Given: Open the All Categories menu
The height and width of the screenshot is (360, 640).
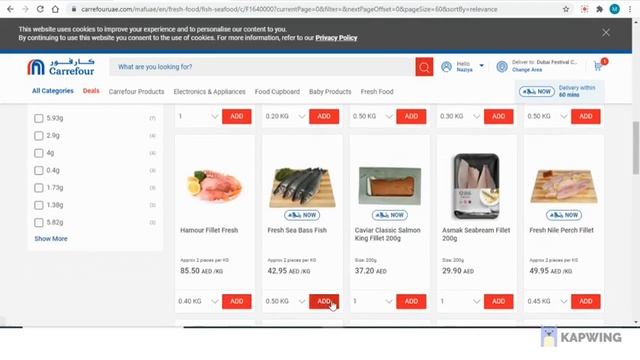Looking at the screenshot, I should click(x=53, y=91).
